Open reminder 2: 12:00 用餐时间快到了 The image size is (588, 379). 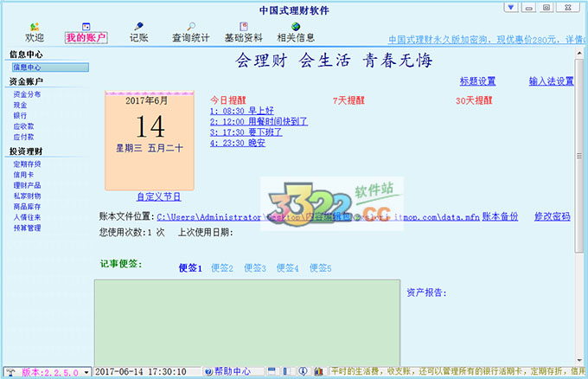click(259, 122)
